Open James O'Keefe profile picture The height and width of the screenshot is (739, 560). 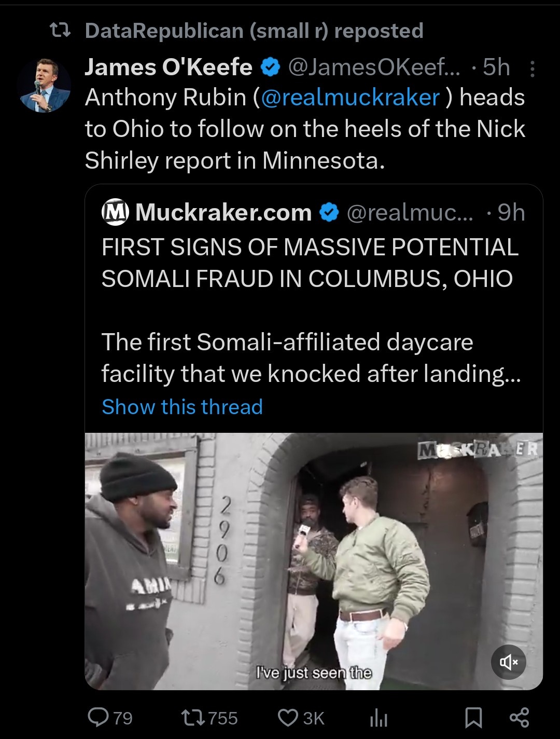(x=44, y=86)
